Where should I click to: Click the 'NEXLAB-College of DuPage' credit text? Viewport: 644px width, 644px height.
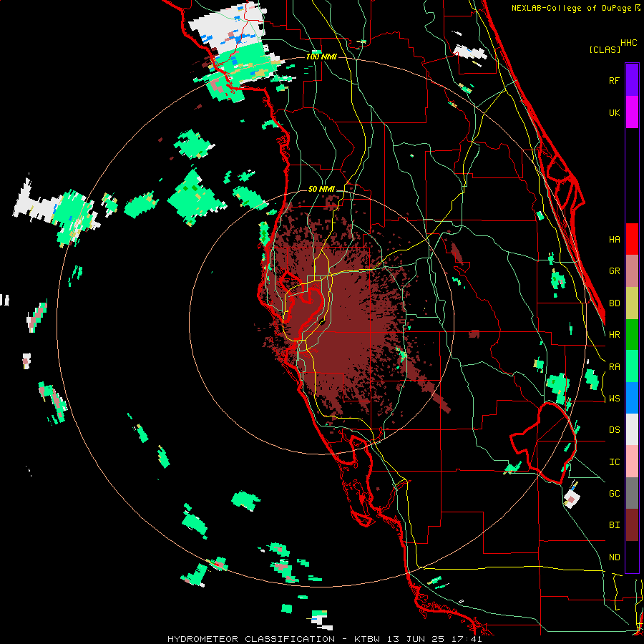(571, 8)
